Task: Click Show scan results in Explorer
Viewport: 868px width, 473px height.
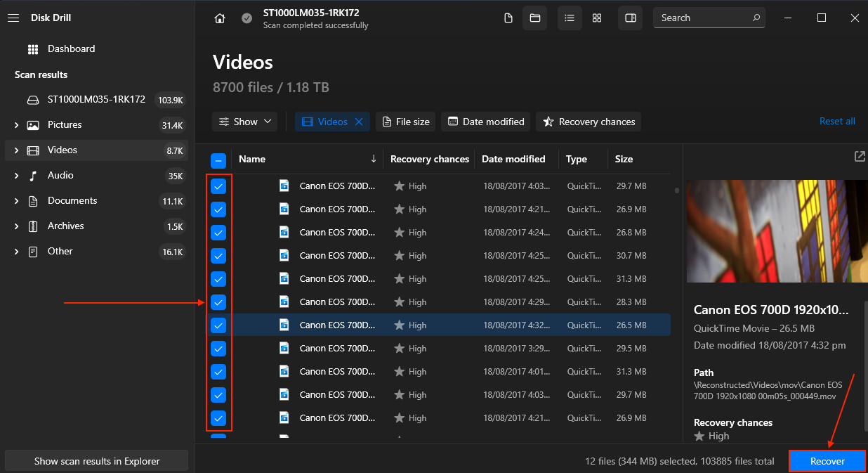Action: tap(97, 461)
